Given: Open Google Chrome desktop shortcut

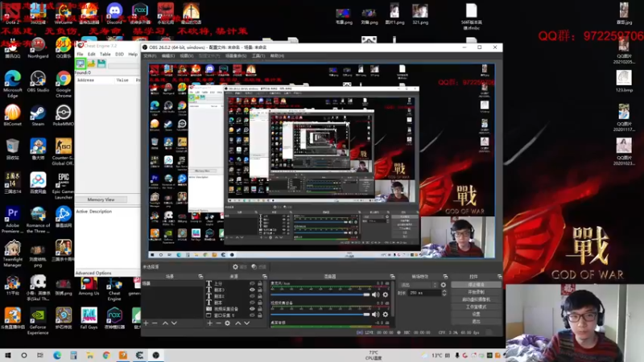Looking at the screenshot, I should click(x=64, y=84).
